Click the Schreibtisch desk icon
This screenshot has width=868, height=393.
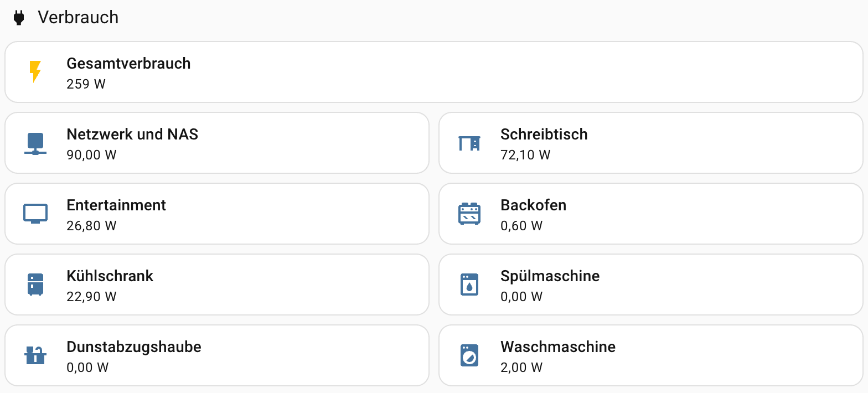click(x=469, y=143)
